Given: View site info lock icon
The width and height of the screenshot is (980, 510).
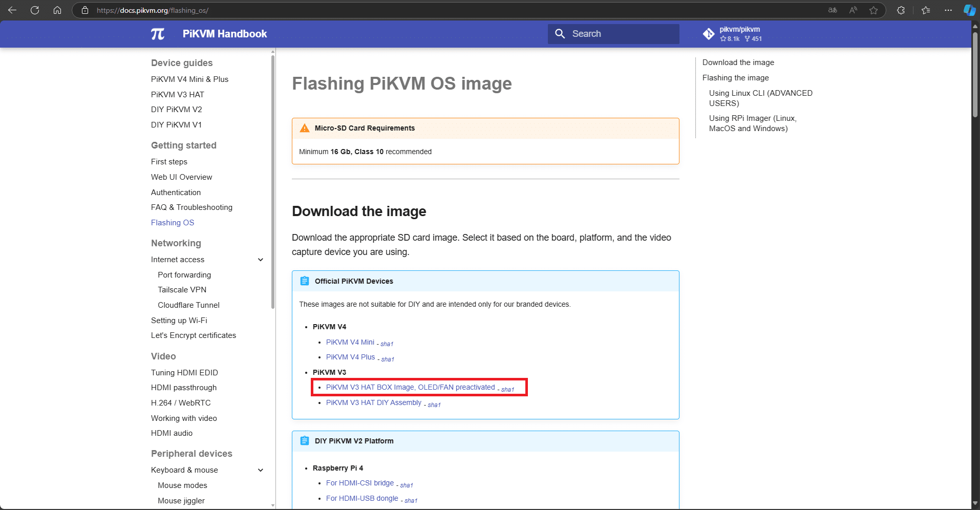Looking at the screenshot, I should pos(85,10).
